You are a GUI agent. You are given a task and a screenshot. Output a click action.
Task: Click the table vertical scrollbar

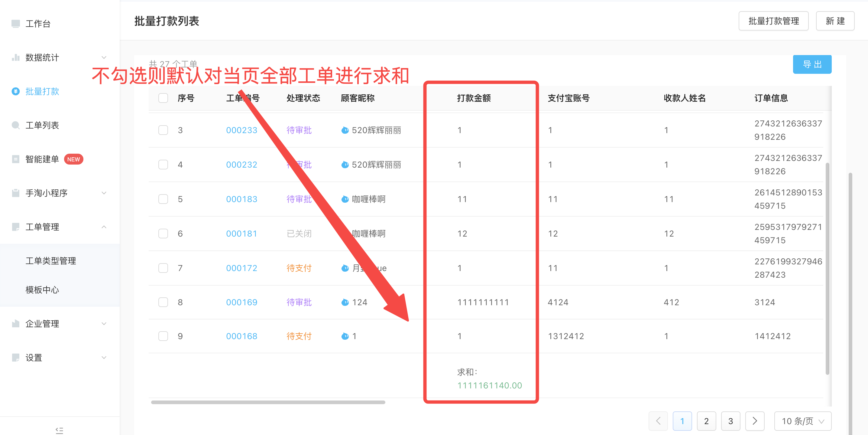click(827, 268)
